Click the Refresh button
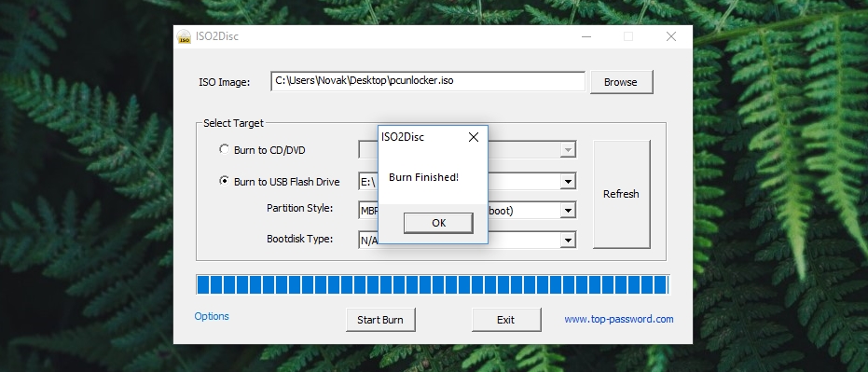Screen dimensions: 868x372 [621, 194]
